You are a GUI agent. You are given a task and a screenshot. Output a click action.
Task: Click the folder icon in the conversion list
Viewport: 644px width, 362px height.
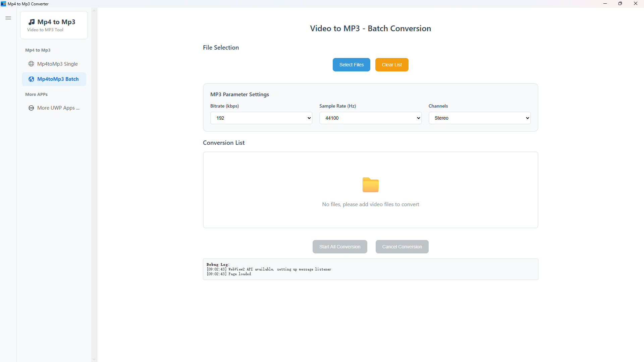pyautogui.click(x=370, y=185)
